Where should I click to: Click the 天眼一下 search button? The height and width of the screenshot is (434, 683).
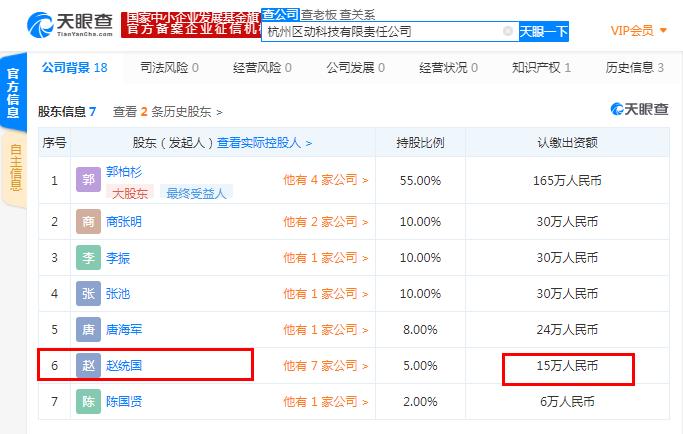point(544,32)
